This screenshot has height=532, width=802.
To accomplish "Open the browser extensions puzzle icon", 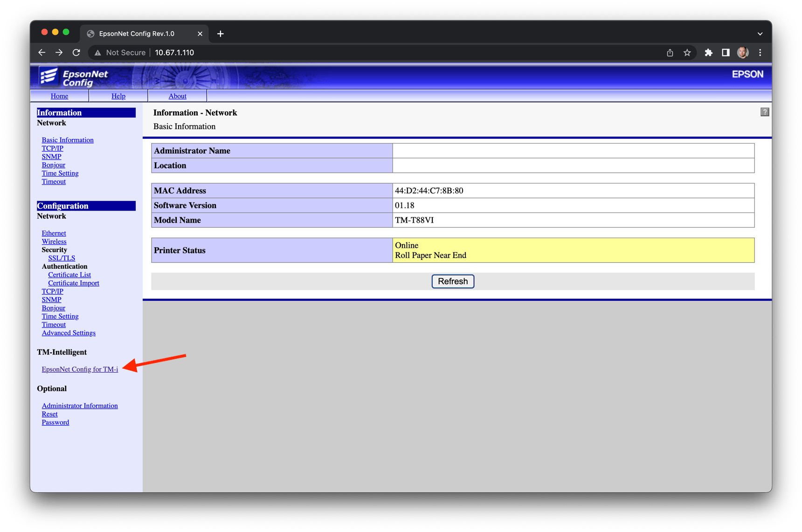I will (708, 53).
